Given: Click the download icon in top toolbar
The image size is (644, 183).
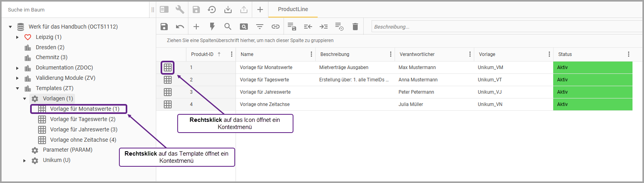Looking at the screenshot, I should tap(228, 10).
